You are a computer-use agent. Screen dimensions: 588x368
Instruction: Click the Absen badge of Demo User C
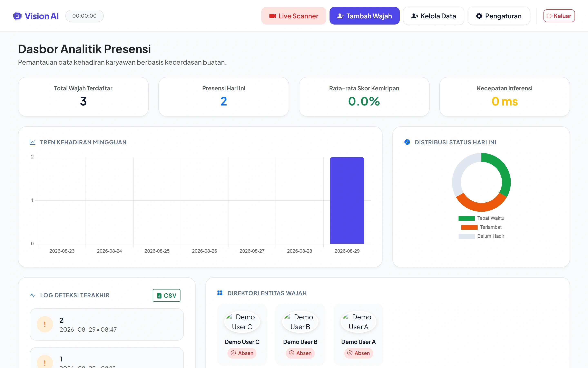pyautogui.click(x=242, y=353)
